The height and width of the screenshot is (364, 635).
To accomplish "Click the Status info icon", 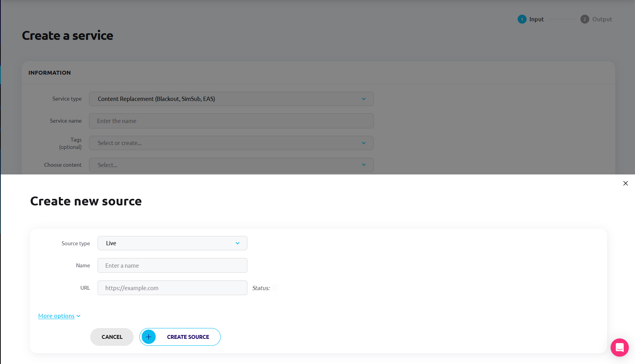I will (275, 288).
